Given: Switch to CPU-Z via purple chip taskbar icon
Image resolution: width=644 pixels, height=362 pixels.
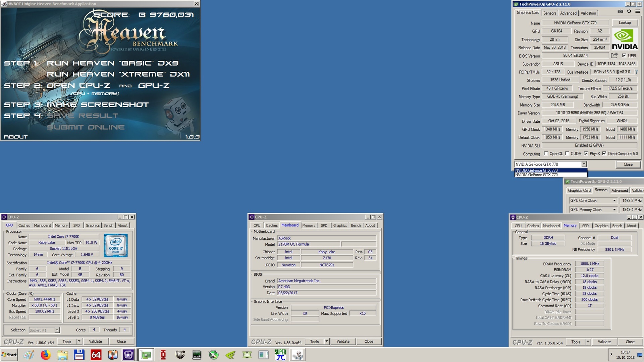Looking at the screenshot, I should (128, 355).
